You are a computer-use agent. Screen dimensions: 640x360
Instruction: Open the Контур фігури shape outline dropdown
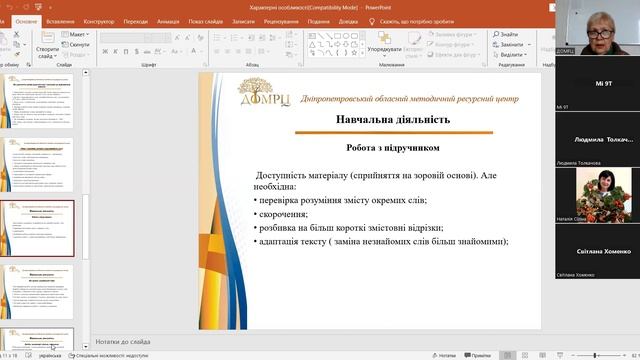point(451,44)
